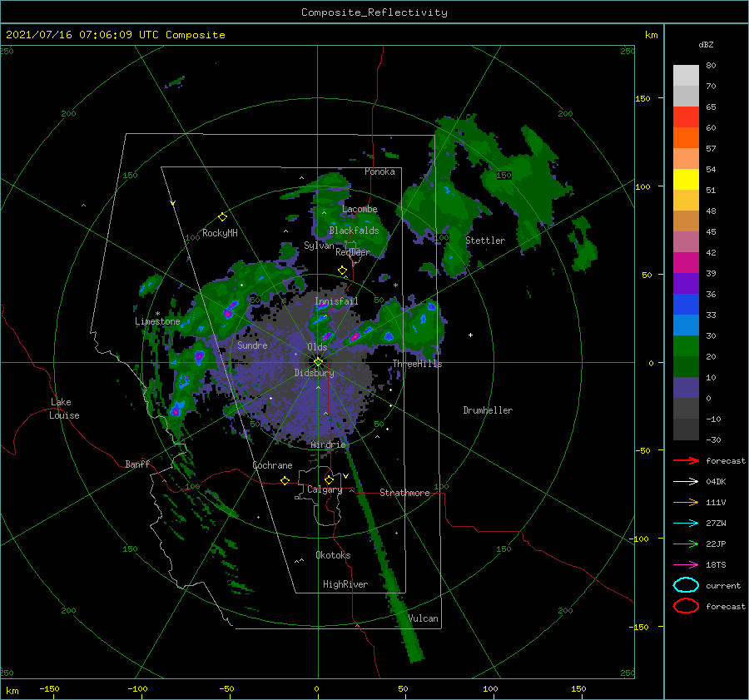Click the red forecast arrow in legend
Screen dimensions: 749x700
coord(686,460)
